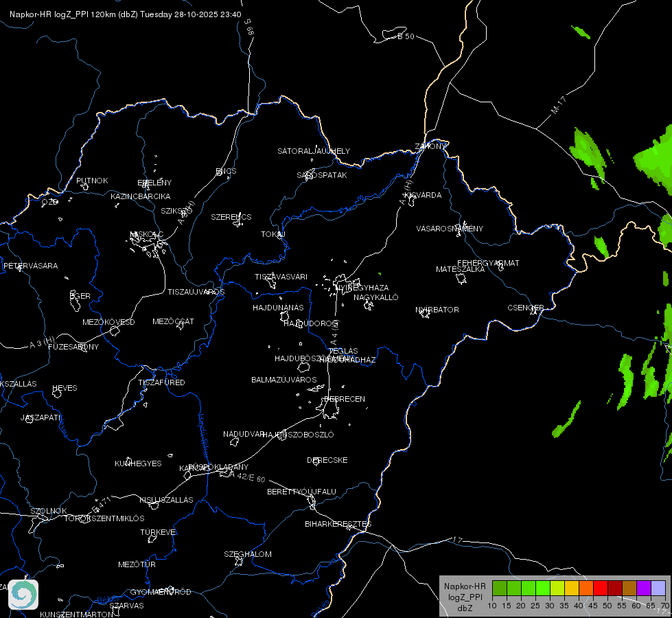Click the brown 55–60 dBZ legend swatch
The image size is (672, 618).
point(629,588)
